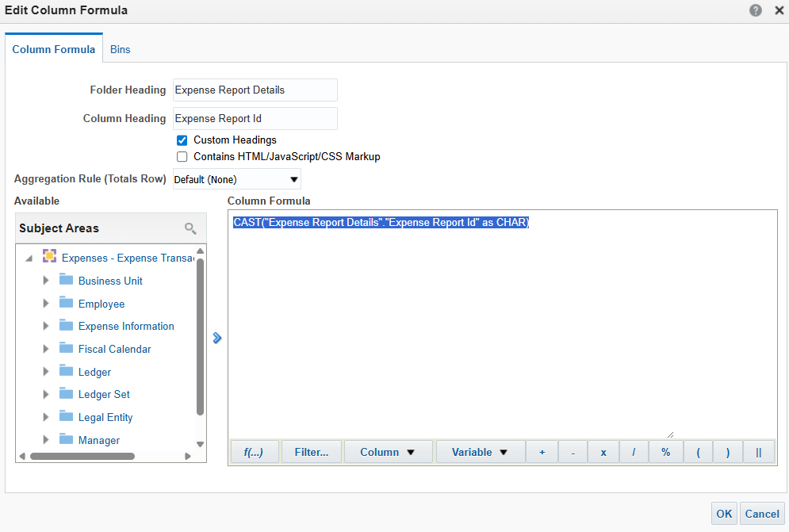Select the Expense Information tree item
The width and height of the screenshot is (789, 532).
click(126, 326)
